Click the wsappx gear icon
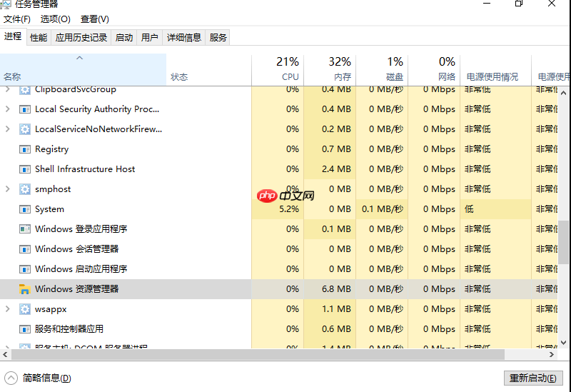Viewport: 571px width, 392px height. pos(25,309)
